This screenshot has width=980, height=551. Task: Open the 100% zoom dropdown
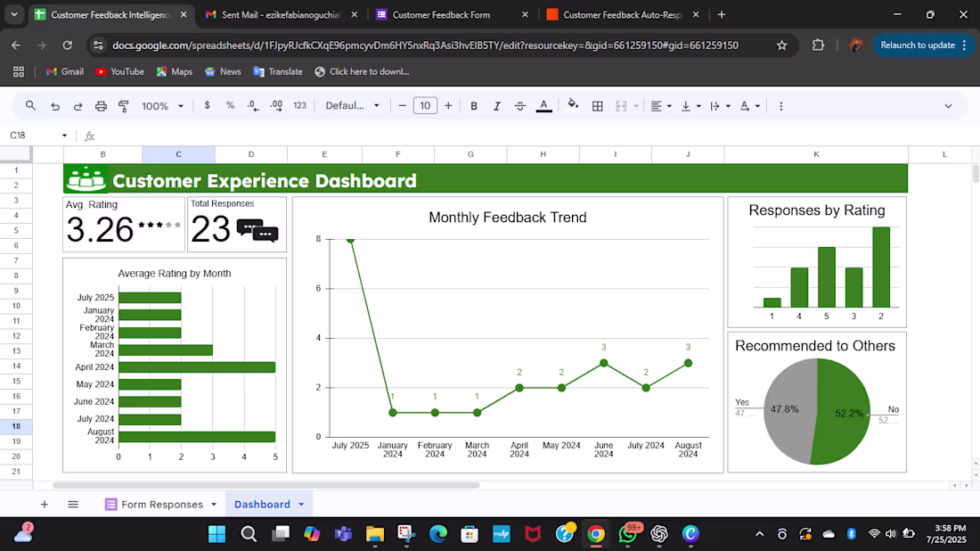tap(161, 106)
